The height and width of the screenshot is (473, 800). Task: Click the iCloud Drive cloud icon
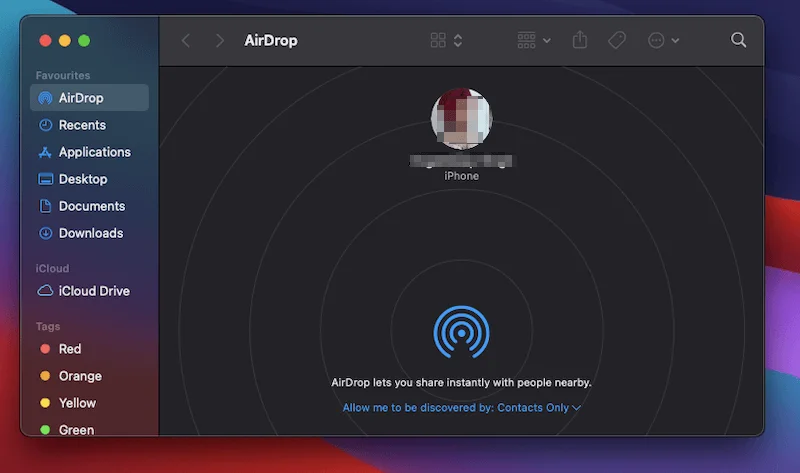point(45,291)
